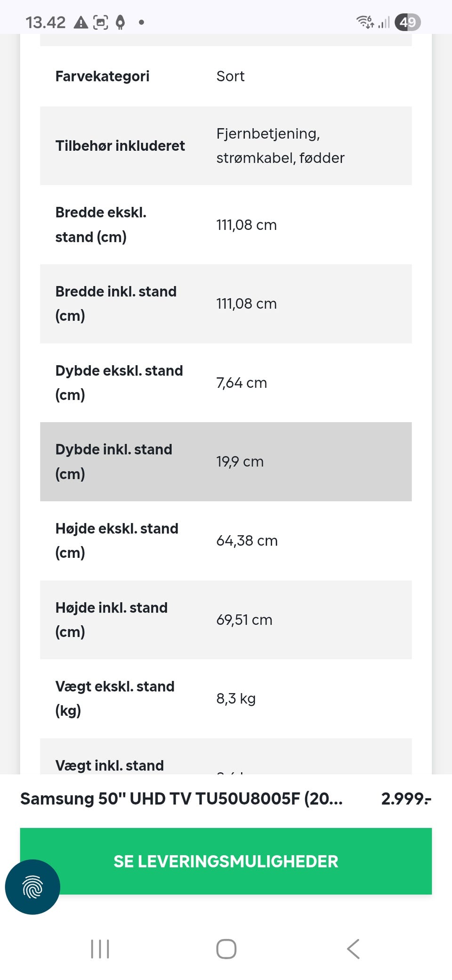Image resolution: width=452 pixels, height=980 pixels.
Task: Tap the Højde ekskl. stand label
Action: pyautogui.click(x=117, y=540)
